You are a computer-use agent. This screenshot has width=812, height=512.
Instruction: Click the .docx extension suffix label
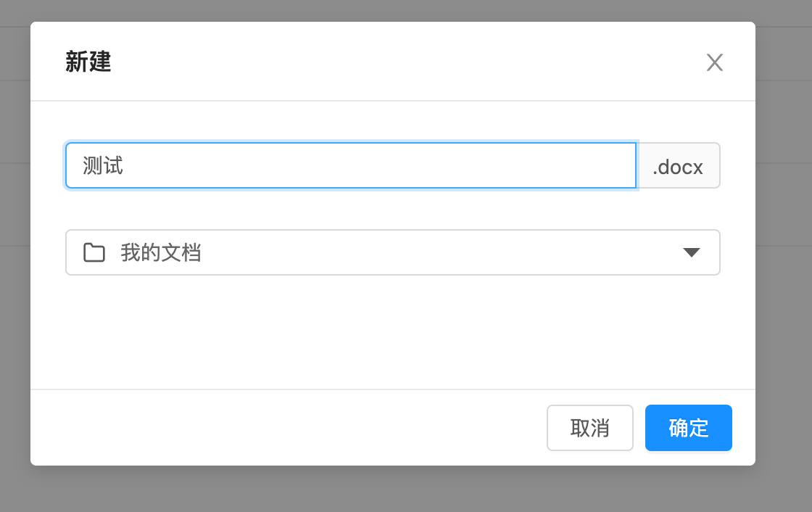click(678, 166)
